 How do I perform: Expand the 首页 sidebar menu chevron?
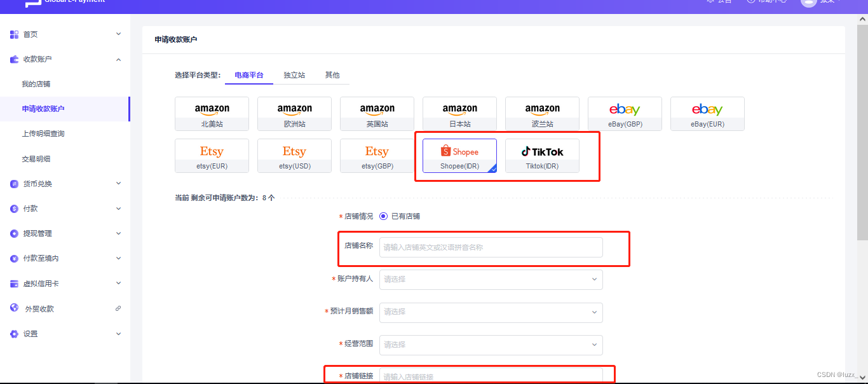pyautogui.click(x=118, y=34)
